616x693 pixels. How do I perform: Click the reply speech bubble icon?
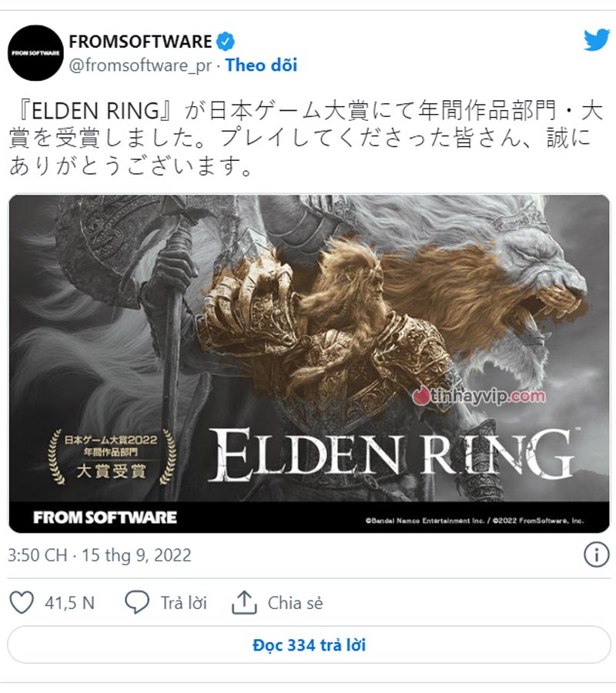pos(136,602)
